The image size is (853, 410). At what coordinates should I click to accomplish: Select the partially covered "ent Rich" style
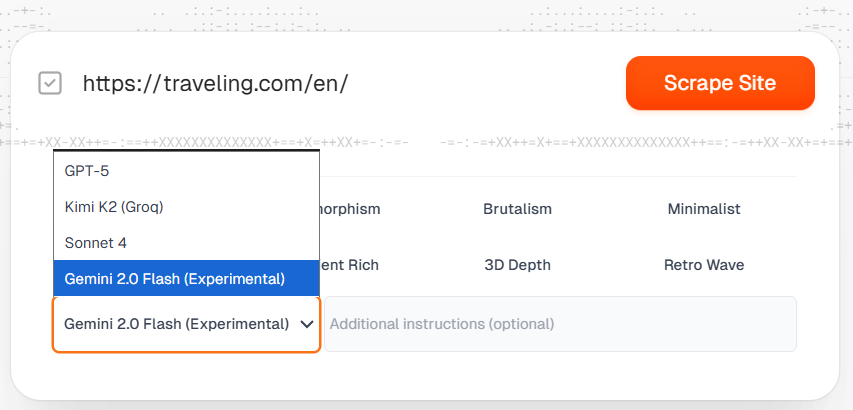pyautogui.click(x=350, y=265)
